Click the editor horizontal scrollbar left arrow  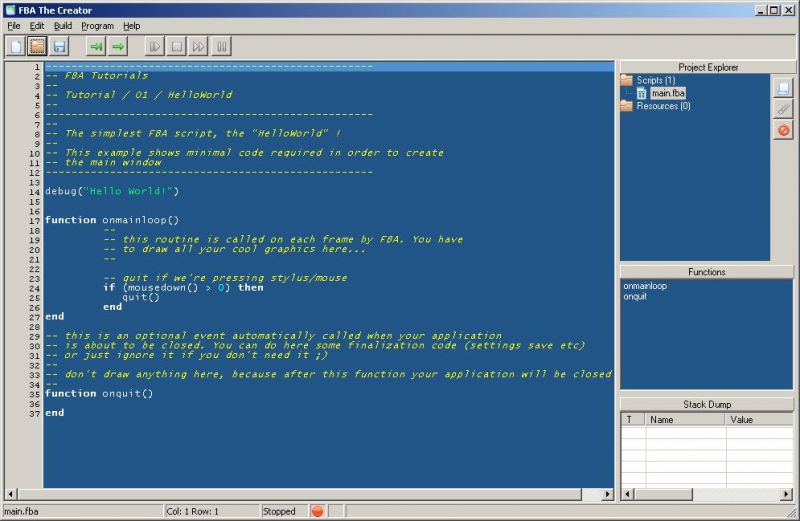click(x=11, y=494)
